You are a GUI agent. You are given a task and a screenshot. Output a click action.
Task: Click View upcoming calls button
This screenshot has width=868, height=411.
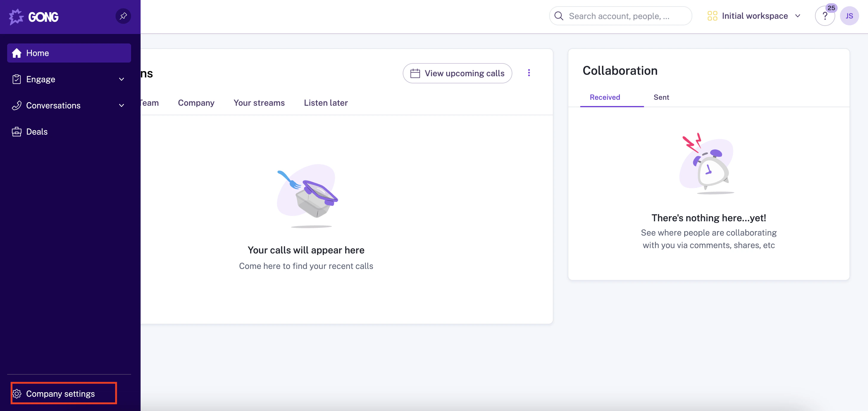pos(457,73)
